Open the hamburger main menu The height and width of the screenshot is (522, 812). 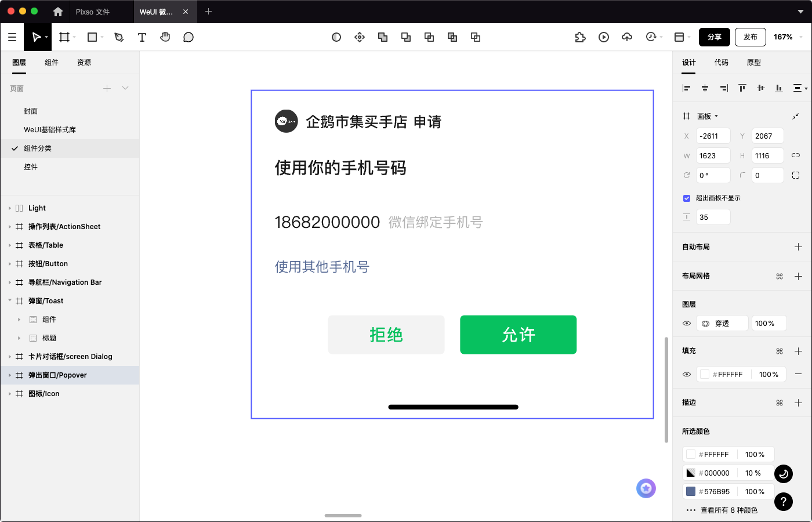tap(12, 37)
